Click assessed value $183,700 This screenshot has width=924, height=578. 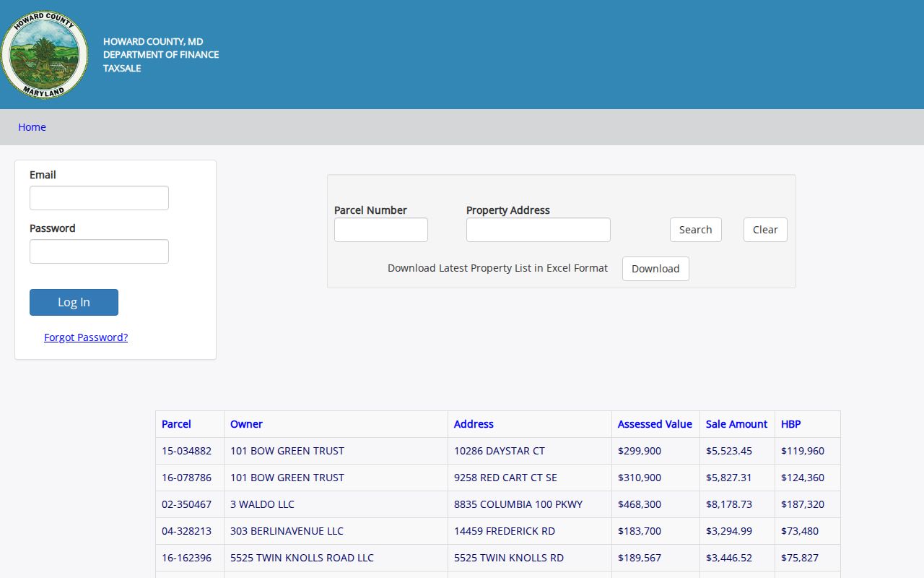pyautogui.click(x=640, y=531)
